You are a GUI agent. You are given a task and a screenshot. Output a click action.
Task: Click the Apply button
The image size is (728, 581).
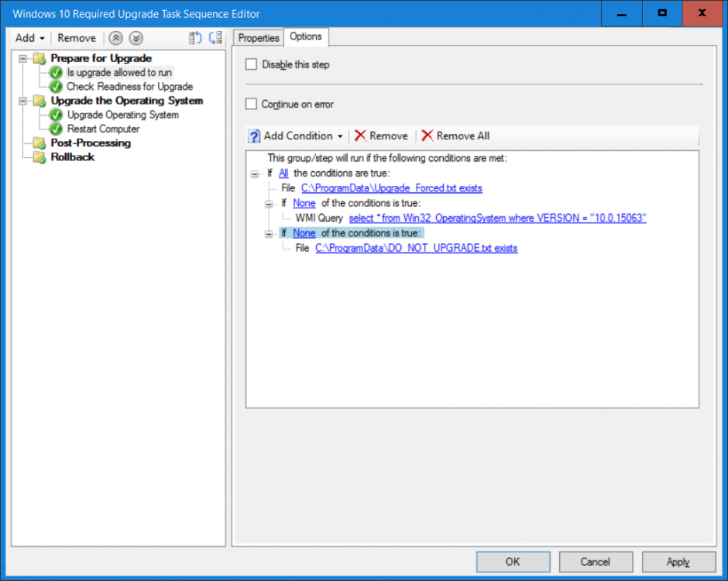tap(678, 562)
